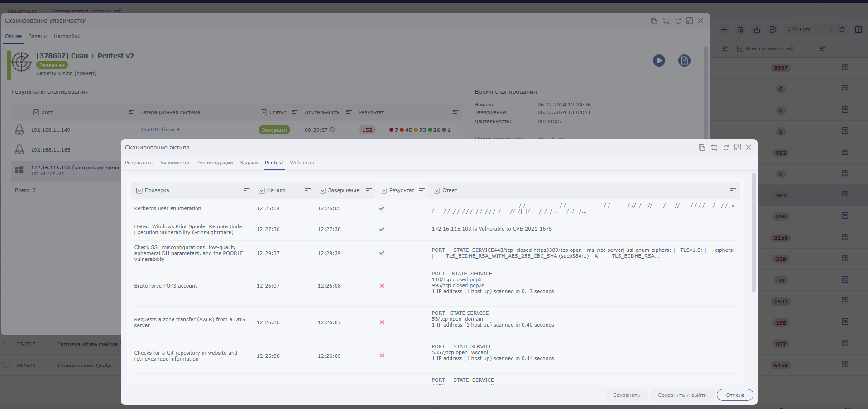The image size is (868, 409).
Task: Click the sort lines icon of Начало column
Action: pos(308,191)
